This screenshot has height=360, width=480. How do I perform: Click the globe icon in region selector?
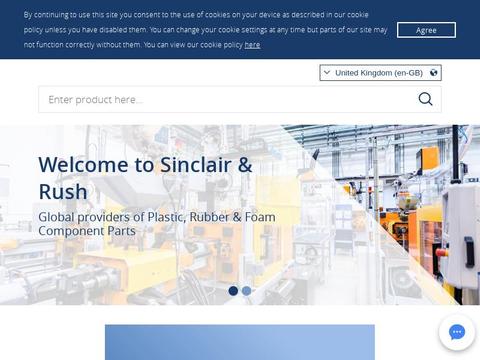click(433, 73)
